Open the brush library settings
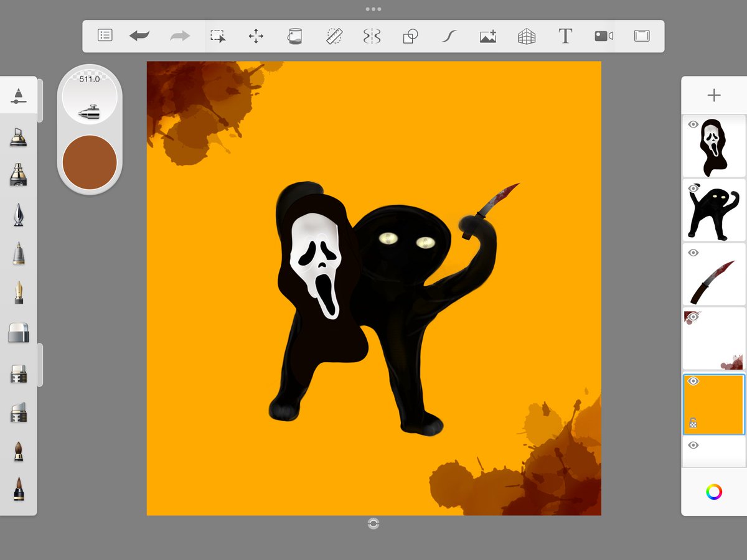 [x=19, y=95]
